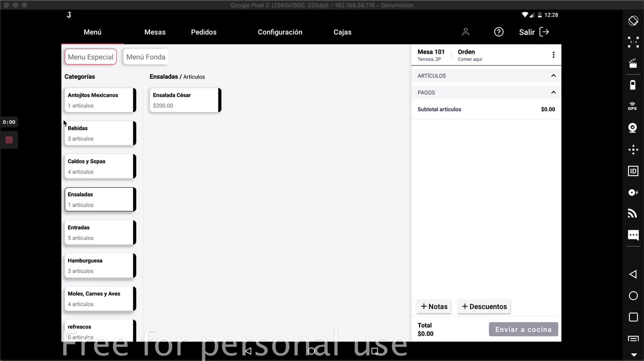Open the GPS widget

click(x=633, y=106)
